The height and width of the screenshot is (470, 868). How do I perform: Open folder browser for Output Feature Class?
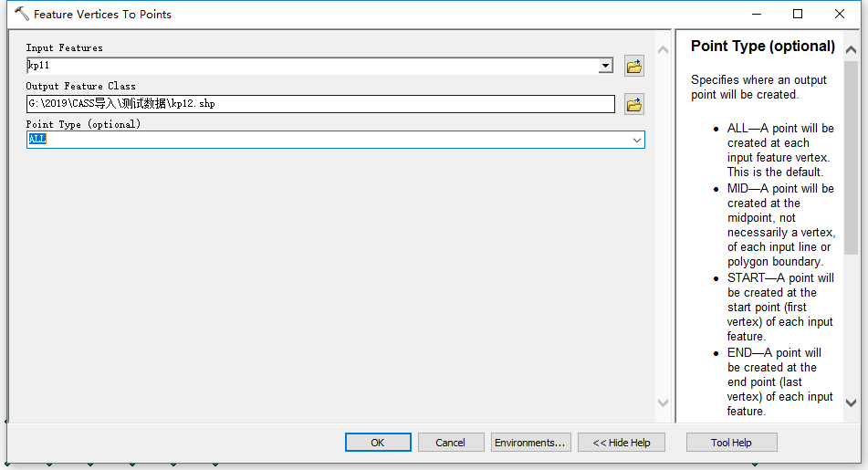coord(633,104)
